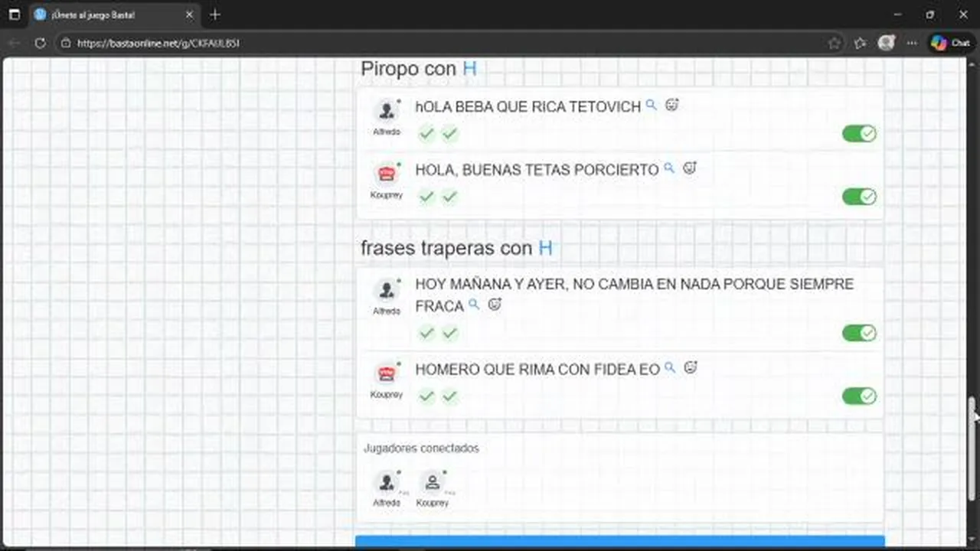This screenshot has width=980, height=551.
Task: Click the text HOMERO QUE RIMA CON FIDEA EO
Action: point(537,370)
